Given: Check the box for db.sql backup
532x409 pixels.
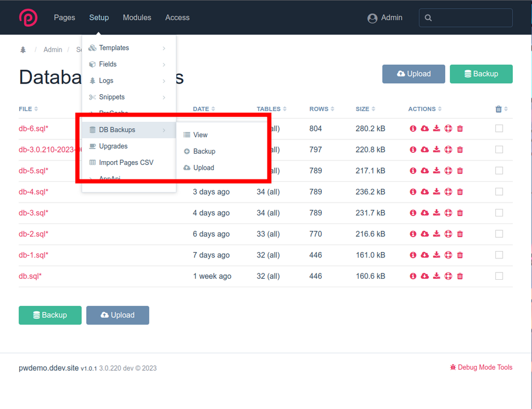Looking at the screenshot, I should click(x=499, y=276).
